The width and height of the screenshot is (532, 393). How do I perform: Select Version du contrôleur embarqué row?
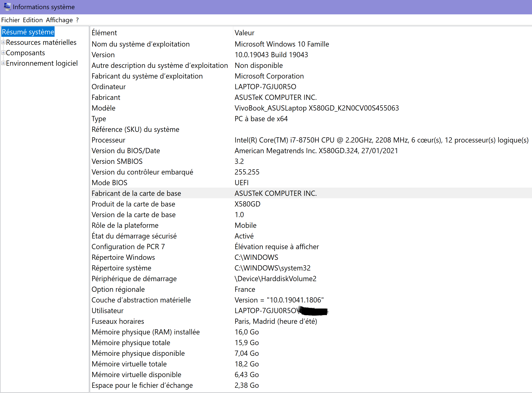pyautogui.click(x=142, y=172)
